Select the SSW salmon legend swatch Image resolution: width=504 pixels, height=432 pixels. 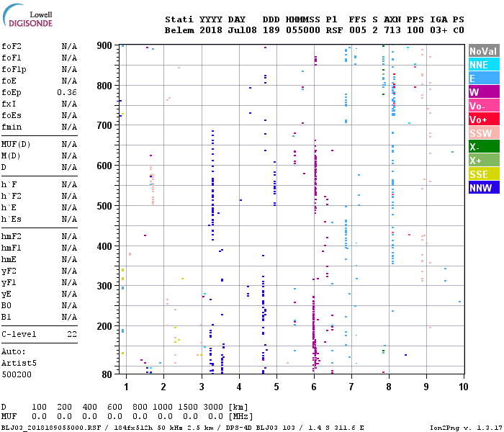(x=484, y=133)
